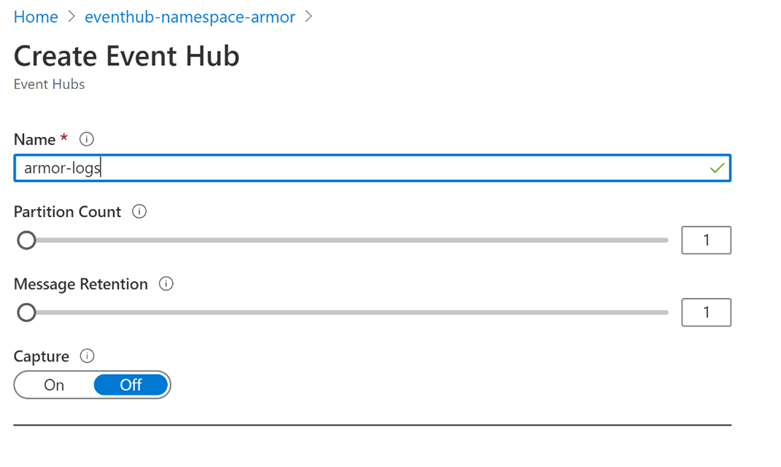The width and height of the screenshot is (781, 467).
Task: Open the eventhub-namespace-armor breadcrumb link
Action: 190,18
